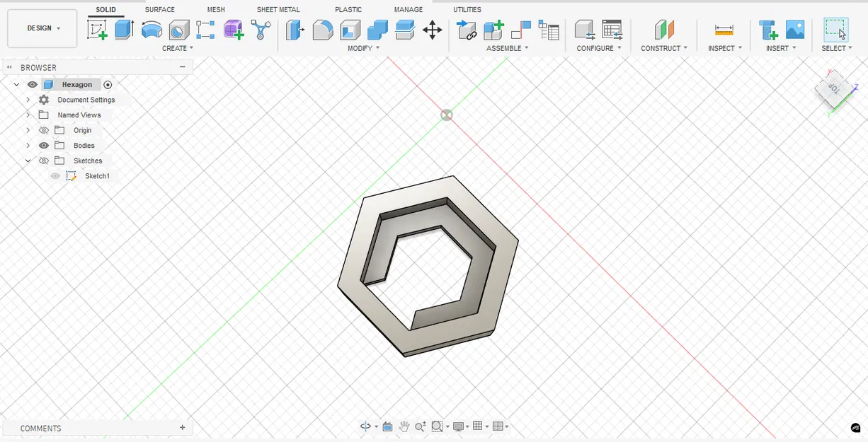Activate the Window Selection tool
This screenshot has width=868, height=442.
pos(836,30)
